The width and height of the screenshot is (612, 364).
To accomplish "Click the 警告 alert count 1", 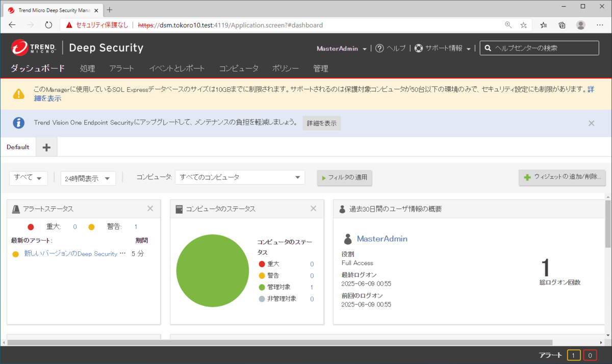I will pyautogui.click(x=136, y=227).
